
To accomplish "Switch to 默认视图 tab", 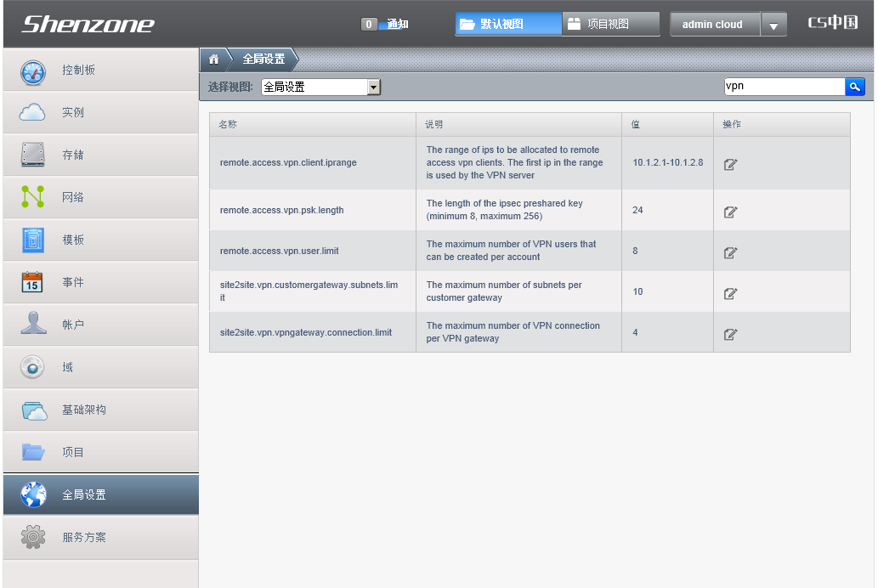I will pyautogui.click(x=508, y=24).
